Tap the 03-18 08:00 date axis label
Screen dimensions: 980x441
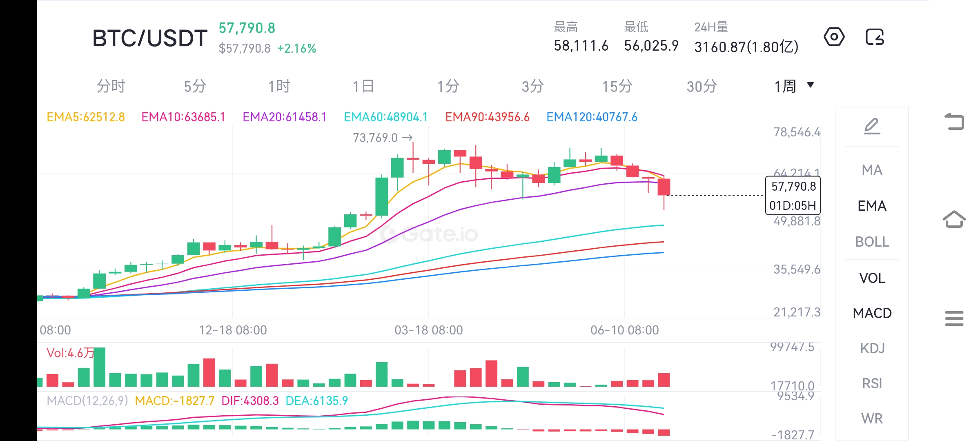click(429, 330)
